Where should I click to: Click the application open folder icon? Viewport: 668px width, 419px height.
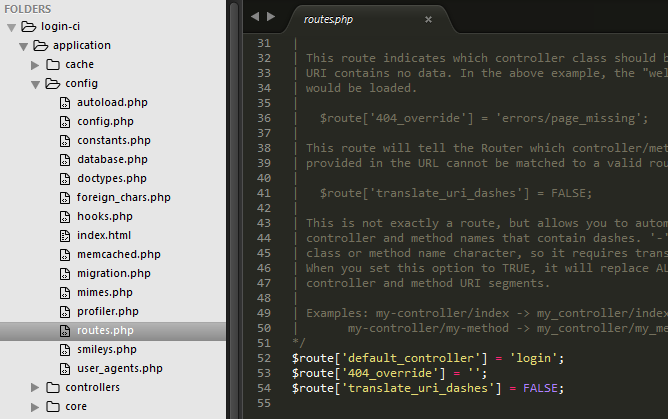point(40,45)
